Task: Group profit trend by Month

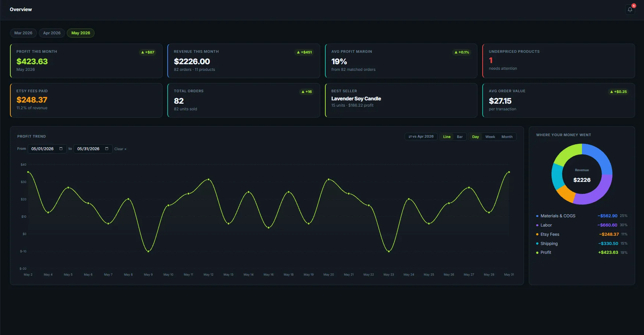Action: pos(507,137)
